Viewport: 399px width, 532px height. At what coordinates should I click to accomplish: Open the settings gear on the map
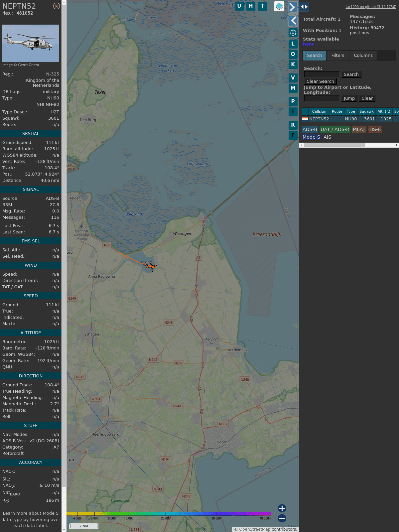(293, 33)
